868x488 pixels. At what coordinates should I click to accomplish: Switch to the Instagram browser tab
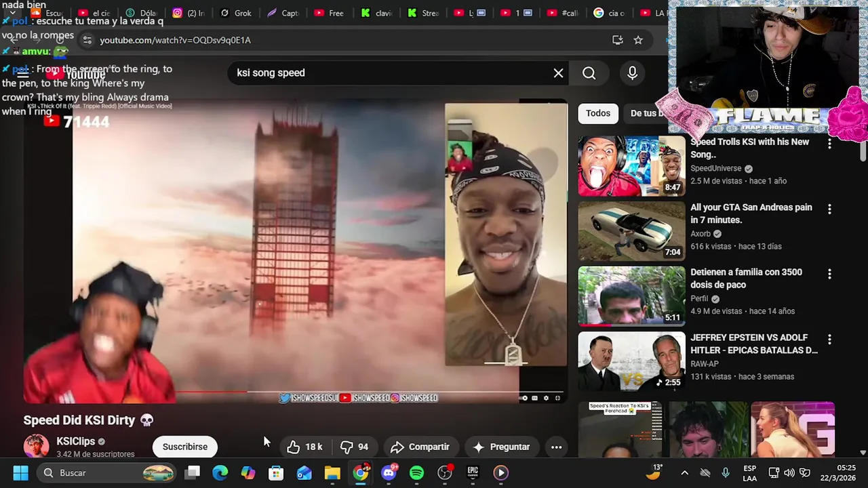[189, 12]
